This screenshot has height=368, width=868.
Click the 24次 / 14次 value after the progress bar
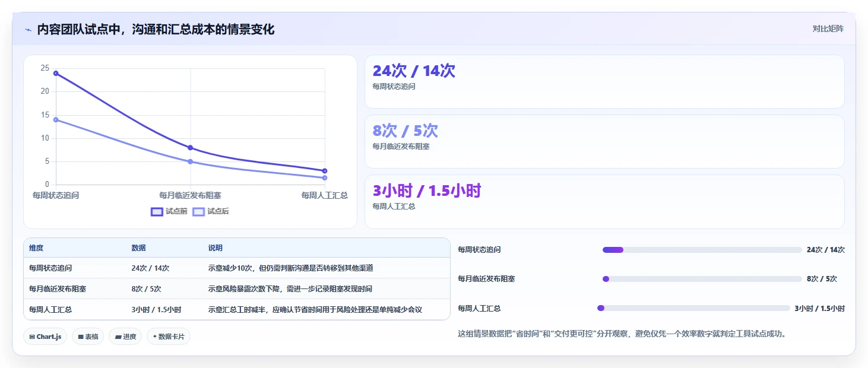click(826, 250)
